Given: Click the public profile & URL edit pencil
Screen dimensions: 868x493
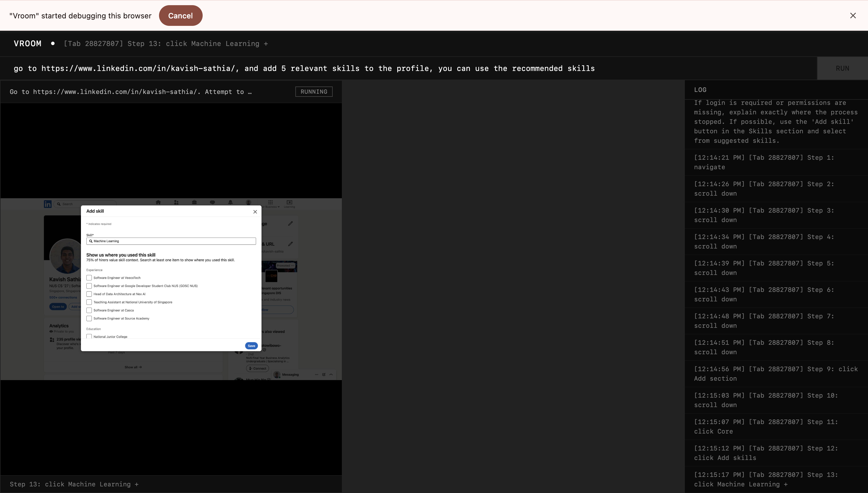Looking at the screenshot, I should pos(290,244).
